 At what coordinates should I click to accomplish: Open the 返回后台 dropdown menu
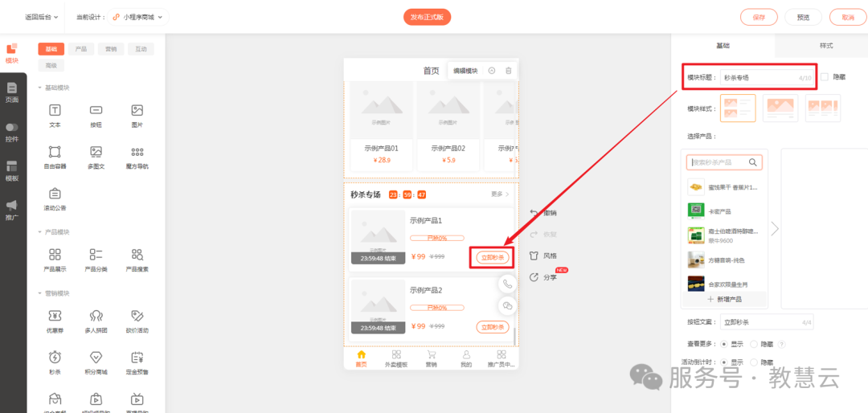[41, 16]
